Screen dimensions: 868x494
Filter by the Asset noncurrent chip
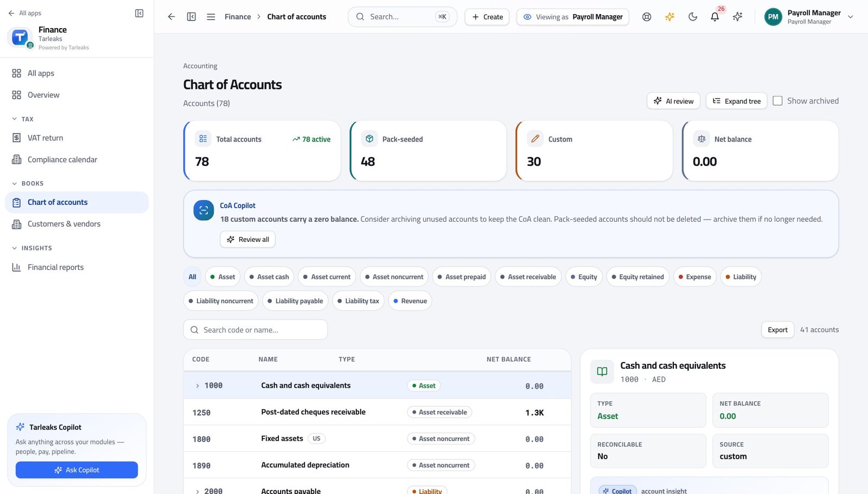(394, 277)
